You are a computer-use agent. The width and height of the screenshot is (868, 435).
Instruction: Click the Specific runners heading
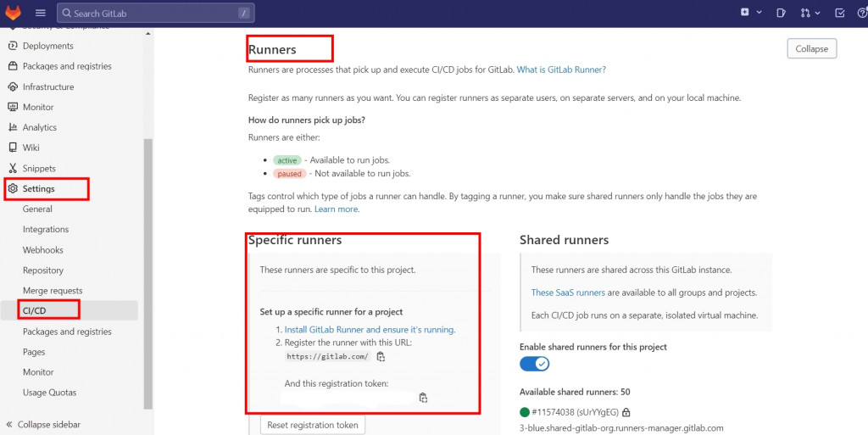point(295,240)
